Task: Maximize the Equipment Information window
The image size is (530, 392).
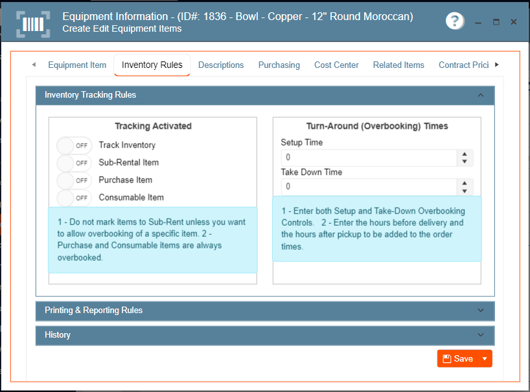Action: 496,22
